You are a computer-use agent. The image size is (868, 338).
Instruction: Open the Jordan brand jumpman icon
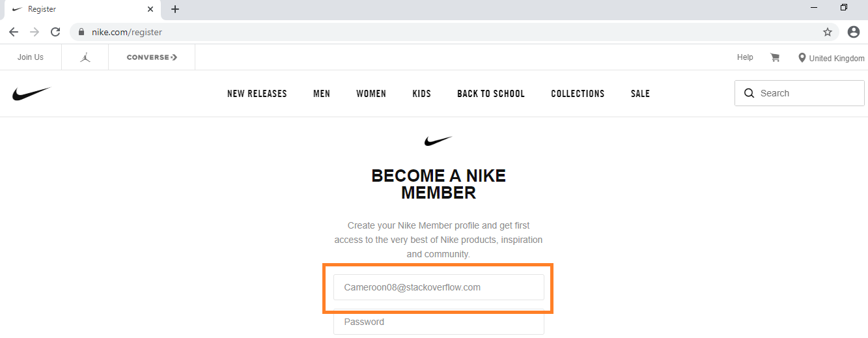(85, 57)
